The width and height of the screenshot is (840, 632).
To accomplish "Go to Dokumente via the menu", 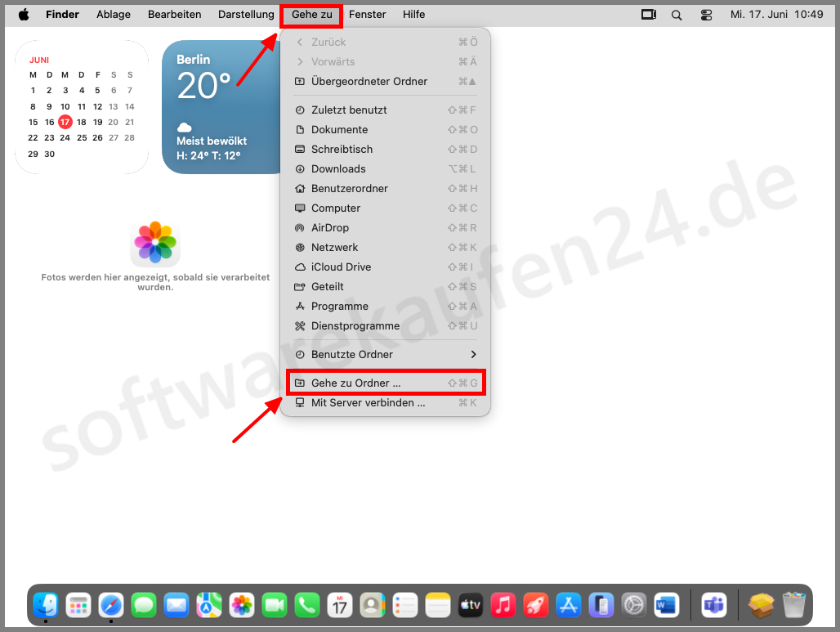I will [385, 130].
